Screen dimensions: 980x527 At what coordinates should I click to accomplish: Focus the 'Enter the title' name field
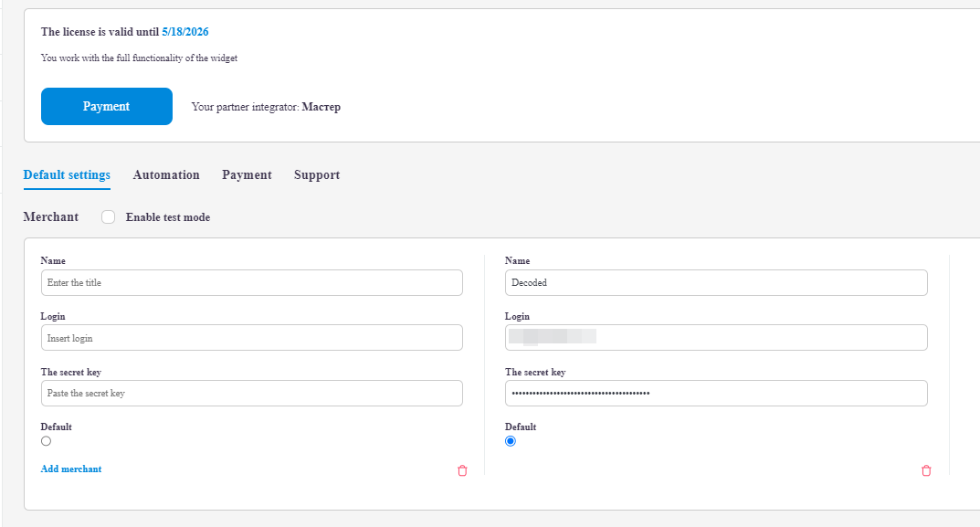(x=251, y=283)
